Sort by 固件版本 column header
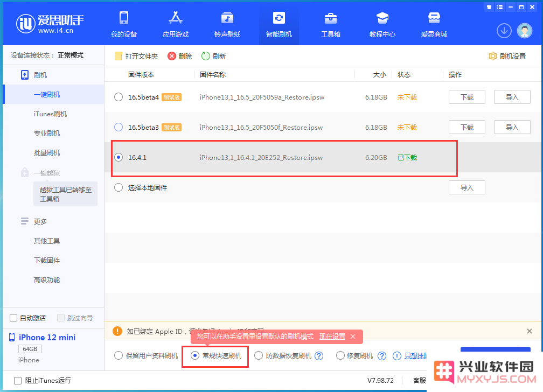The height and width of the screenshot is (392, 543). click(x=141, y=74)
